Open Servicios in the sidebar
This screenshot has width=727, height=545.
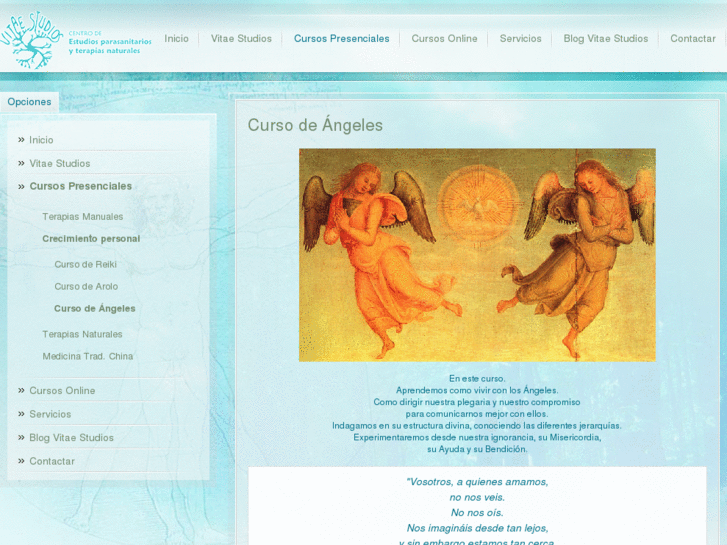[x=50, y=414]
